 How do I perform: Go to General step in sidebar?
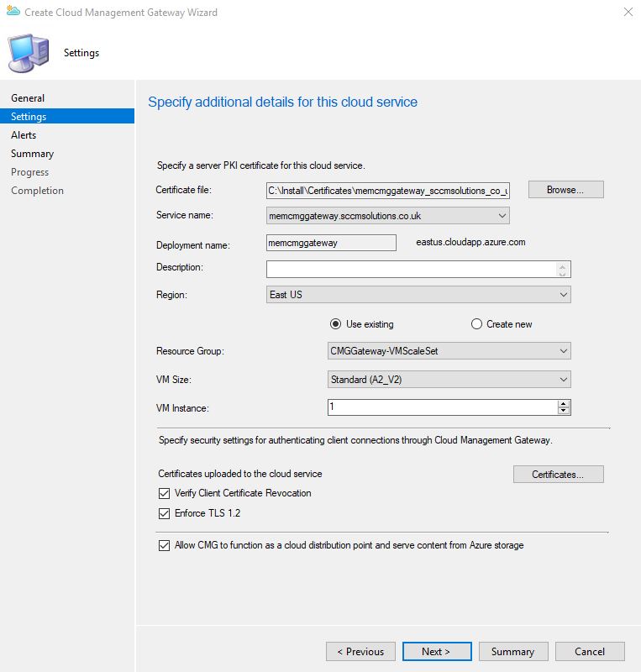(x=28, y=98)
